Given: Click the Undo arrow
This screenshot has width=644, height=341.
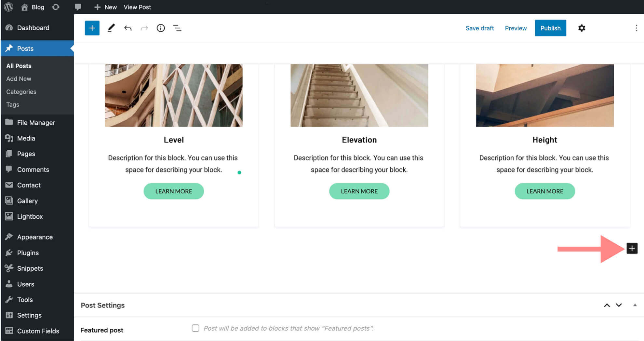Looking at the screenshot, I should point(128,28).
